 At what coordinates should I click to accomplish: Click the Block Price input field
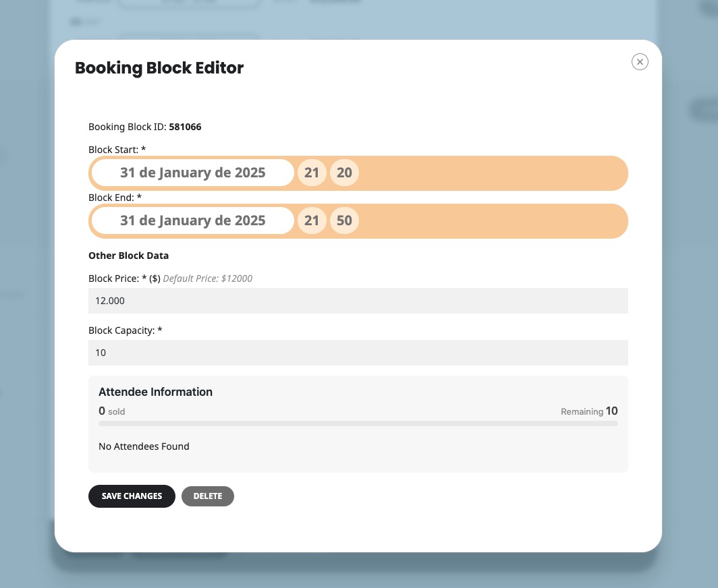[x=358, y=301]
